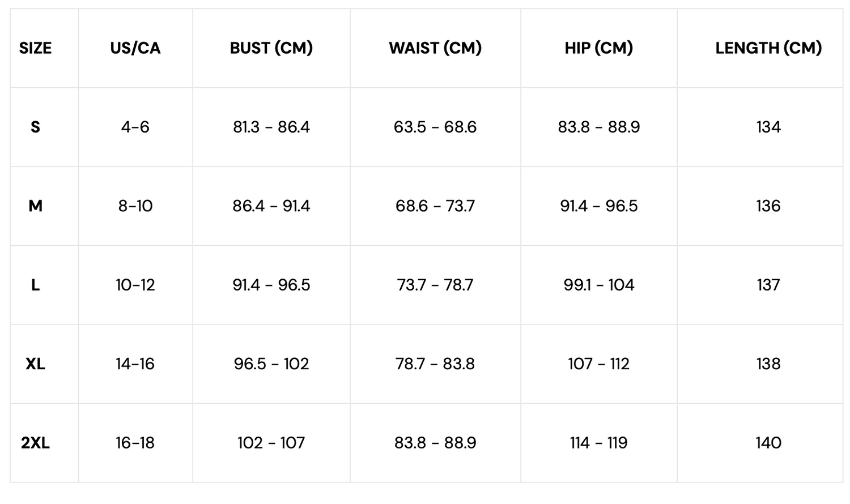This screenshot has height=504, width=850.
Task: Click the L size row label
Action: click(35, 285)
